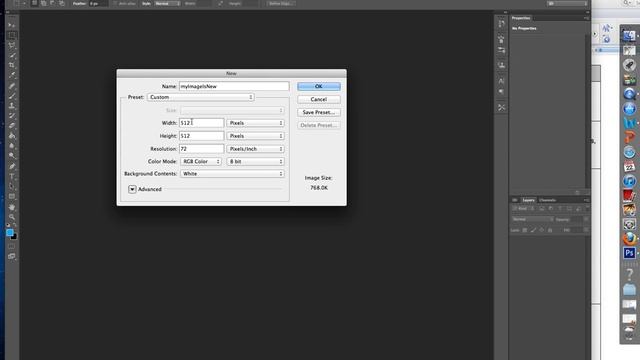640x360 pixels.
Task: Choose Subtract from selection mode icon
Action: (x=52, y=3)
